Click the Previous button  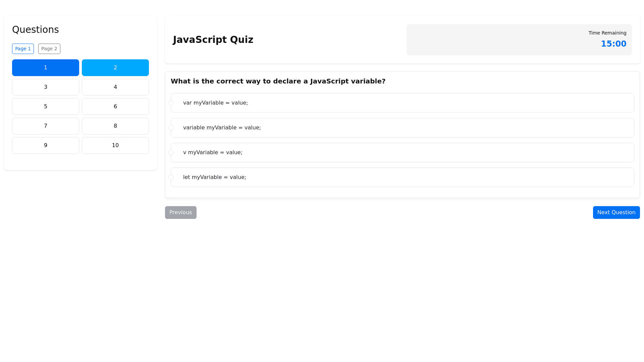tap(180, 213)
